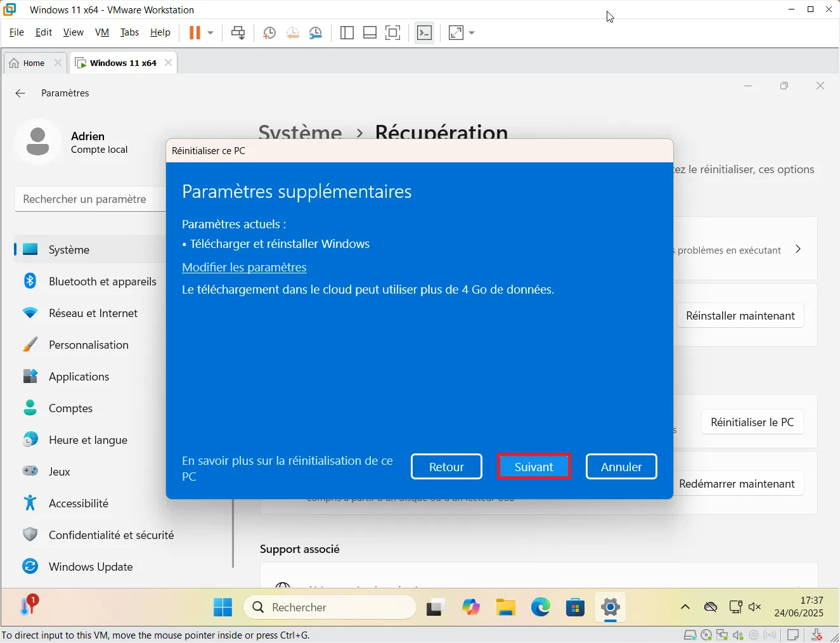Open the Tabs menu
Viewport: 840px width, 643px height.
point(129,32)
